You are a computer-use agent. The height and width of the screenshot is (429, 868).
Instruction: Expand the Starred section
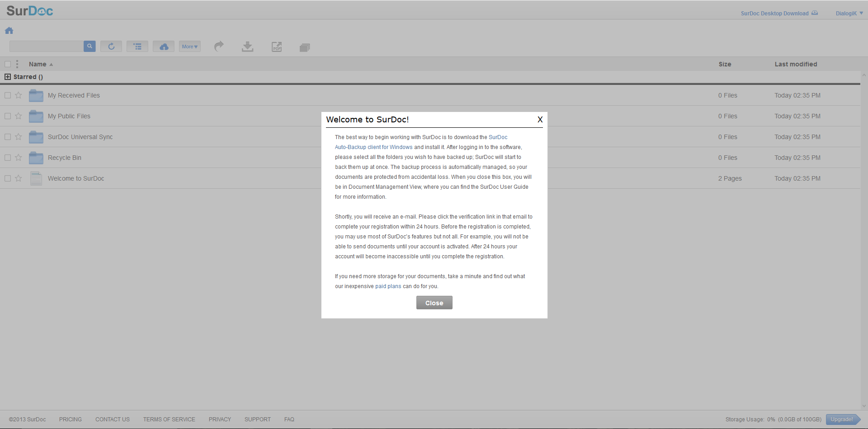point(8,77)
